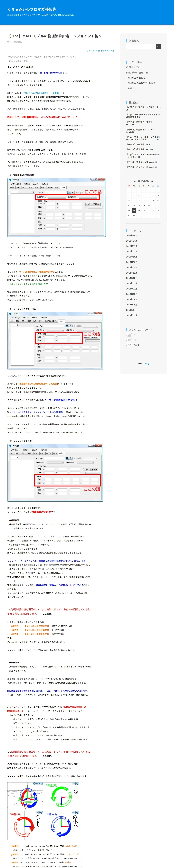This screenshot has height=868, width=174.
Task: Open archive 2013年03月
Action: click(x=132, y=315)
